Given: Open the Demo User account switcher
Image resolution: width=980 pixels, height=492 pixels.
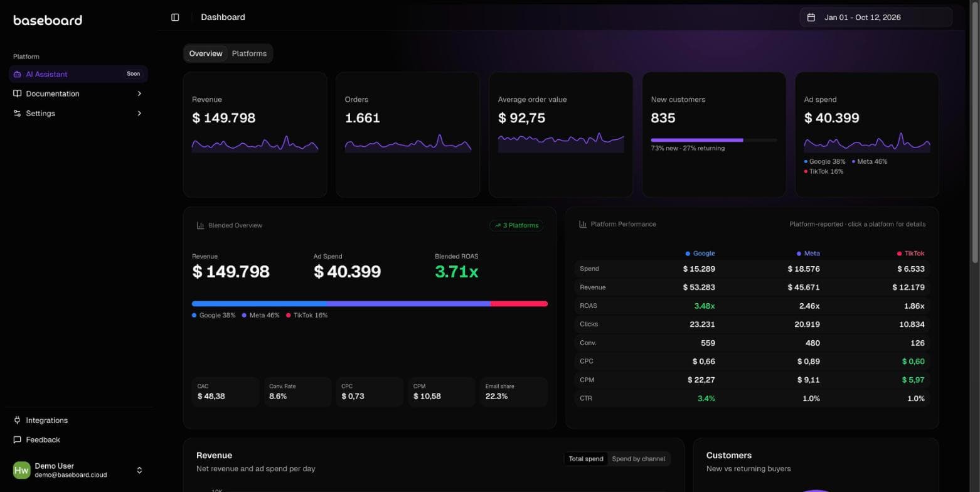Looking at the screenshot, I should (78, 470).
